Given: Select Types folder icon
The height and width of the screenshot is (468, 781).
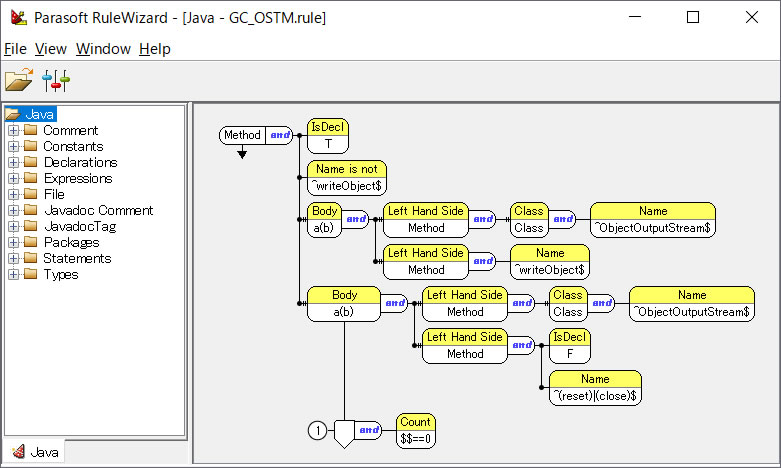Looking at the screenshot, I should (x=31, y=274).
